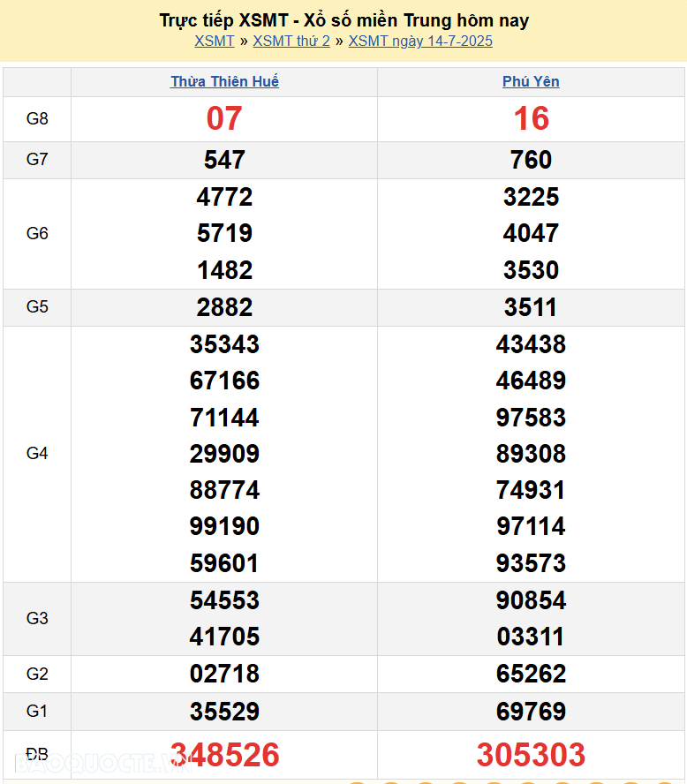Screen dimensions: 687x784
Task: Click the special prize number 348526
Action: [x=224, y=755]
